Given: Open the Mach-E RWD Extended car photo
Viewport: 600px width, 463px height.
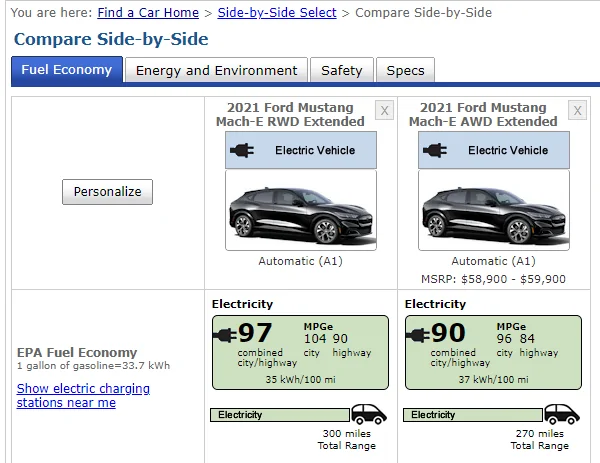Looking at the screenshot, I should click(301, 210).
